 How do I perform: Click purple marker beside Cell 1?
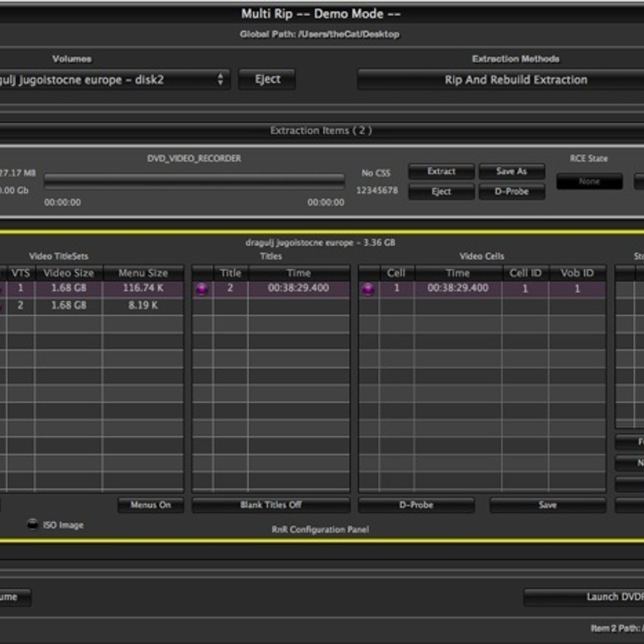pos(368,289)
